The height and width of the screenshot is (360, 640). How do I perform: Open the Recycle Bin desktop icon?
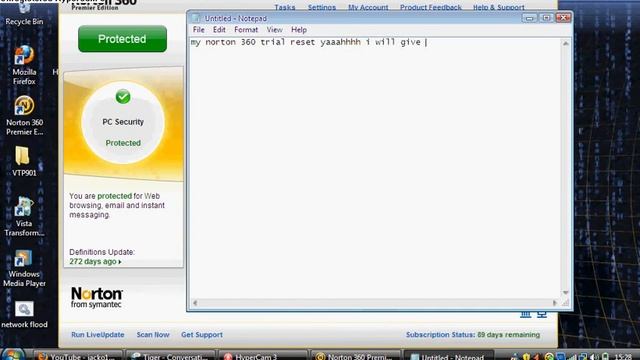pos(24,14)
